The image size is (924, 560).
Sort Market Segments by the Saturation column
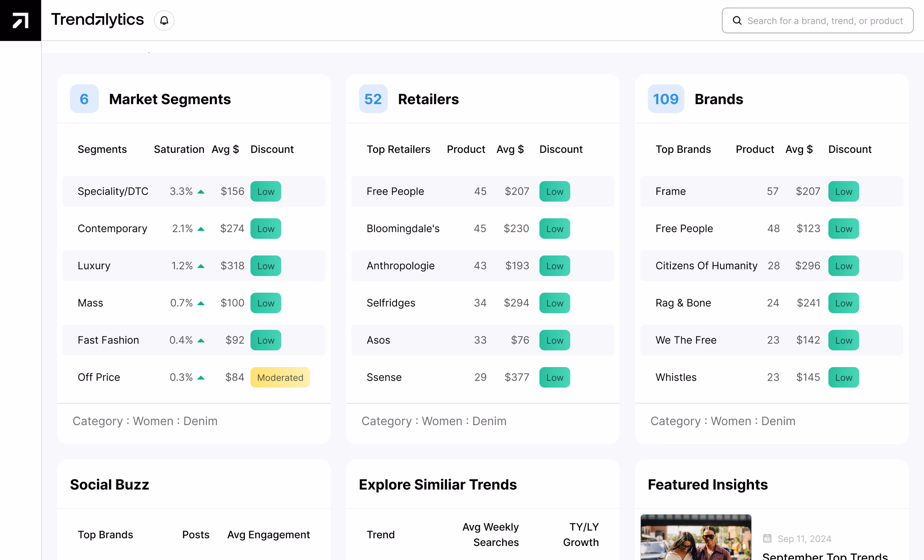point(179,149)
